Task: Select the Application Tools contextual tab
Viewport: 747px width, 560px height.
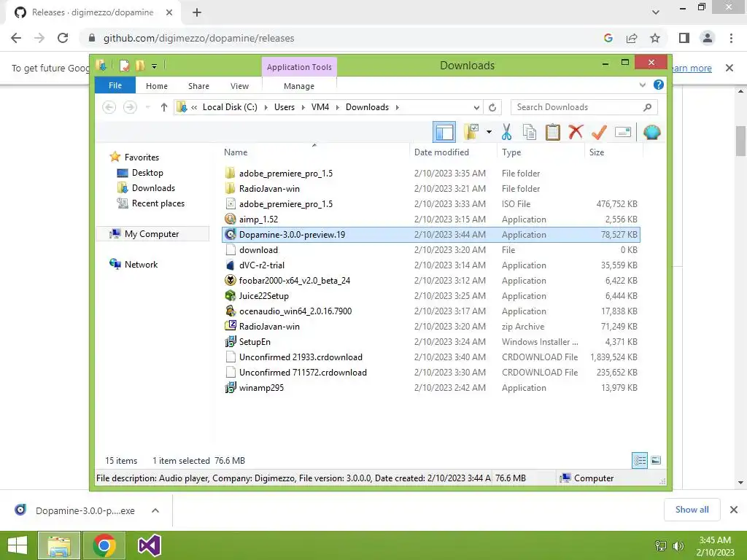Action: point(299,66)
